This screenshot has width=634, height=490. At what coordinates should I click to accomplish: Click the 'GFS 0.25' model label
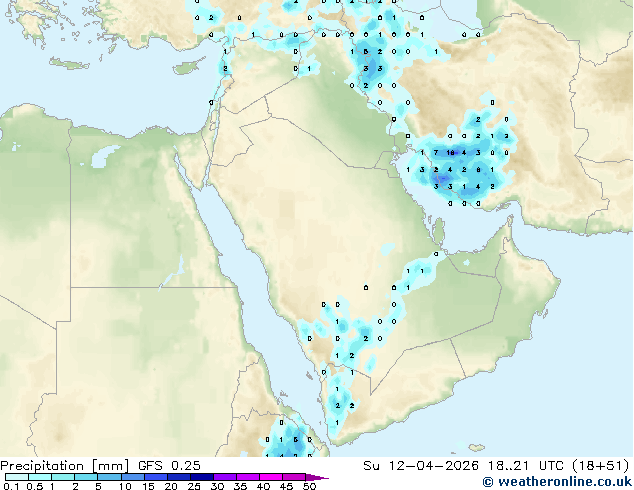169,466
